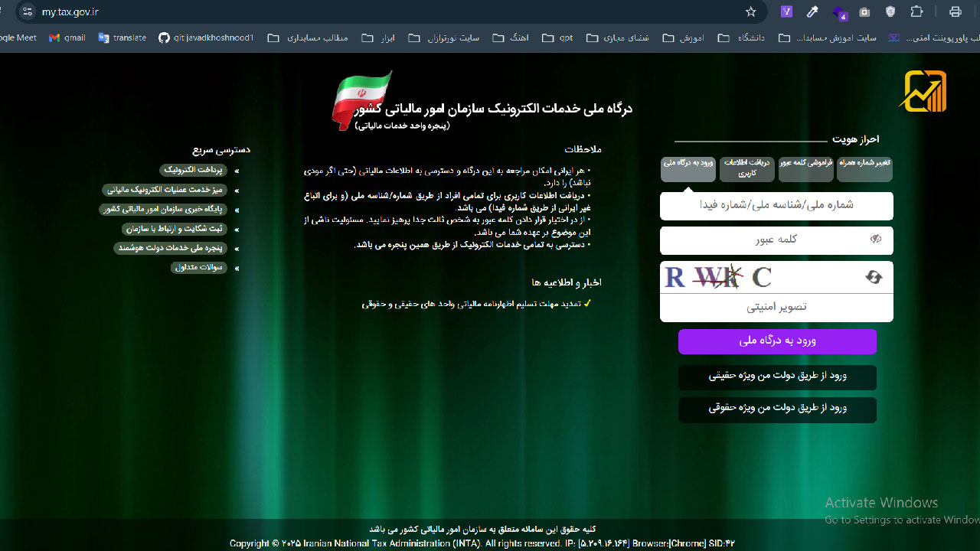This screenshot has width=980, height=551.
Task: Open the shield extension icon
Action: (x=890, y=11)
